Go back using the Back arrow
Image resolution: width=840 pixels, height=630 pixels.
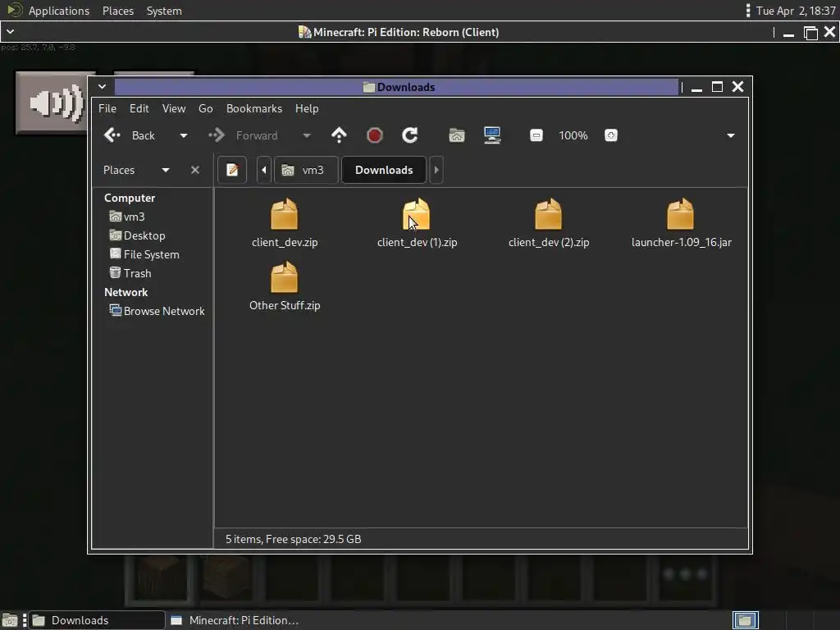click(x=129, y=135)
